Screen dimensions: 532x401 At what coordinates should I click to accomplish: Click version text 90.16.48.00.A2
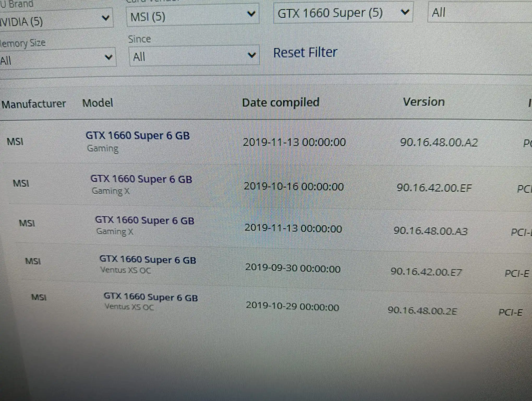pyautogui.click(x=439, y=143)
